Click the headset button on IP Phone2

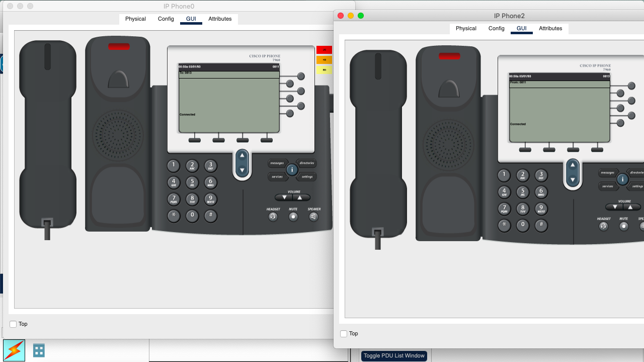pos(604,227)
